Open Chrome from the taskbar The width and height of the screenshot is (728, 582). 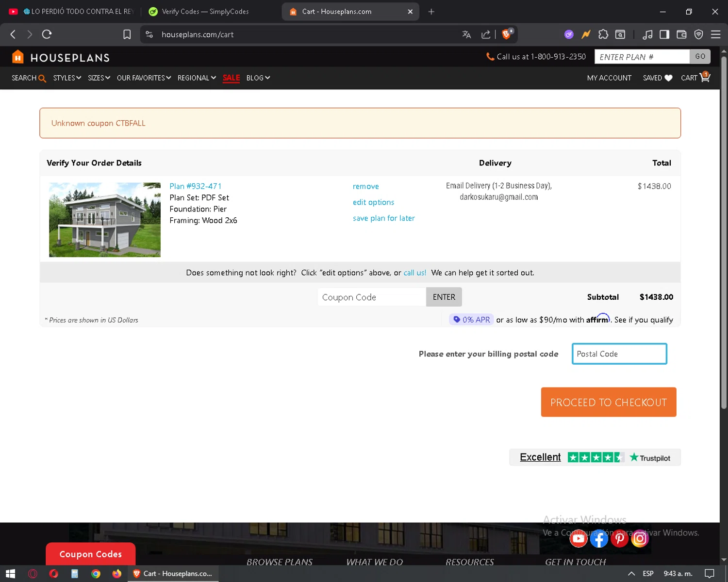[96, 574]
